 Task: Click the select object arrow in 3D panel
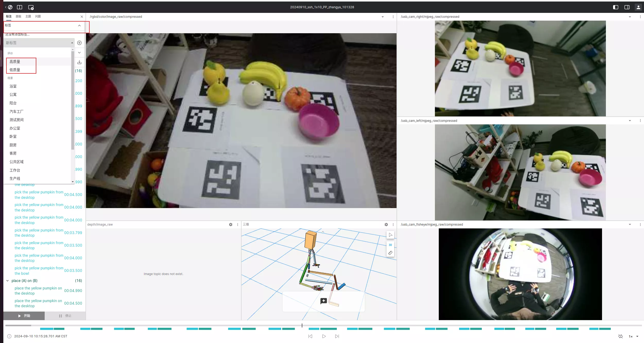click(x=390, y=235)
